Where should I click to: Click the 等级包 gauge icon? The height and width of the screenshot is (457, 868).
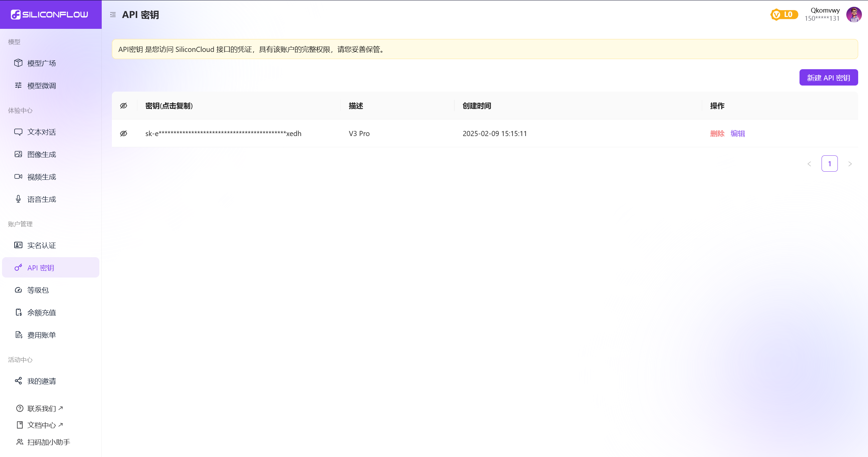pos(18,290)
